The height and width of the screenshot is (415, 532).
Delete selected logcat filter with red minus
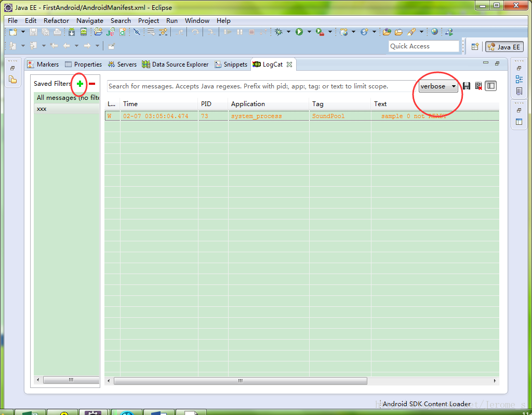pos(92,84)
